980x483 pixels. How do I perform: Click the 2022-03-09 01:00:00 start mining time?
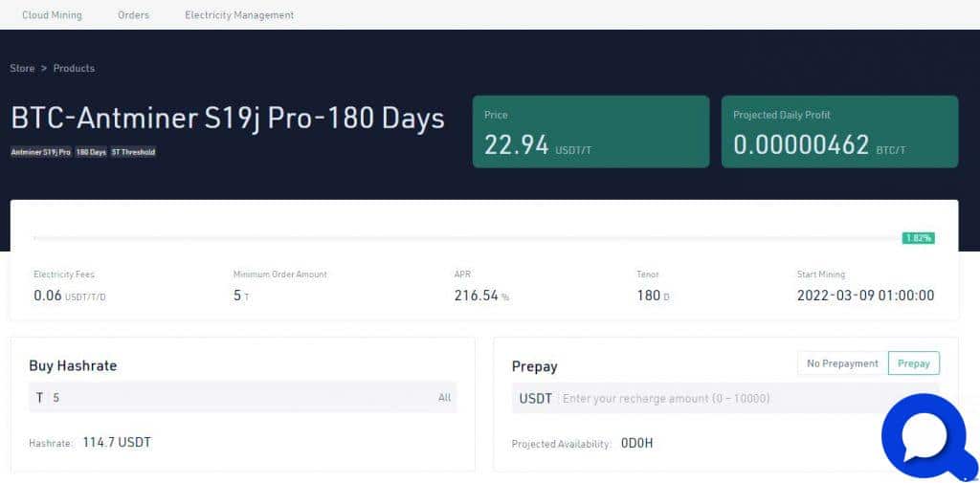[x=865, y=296]
